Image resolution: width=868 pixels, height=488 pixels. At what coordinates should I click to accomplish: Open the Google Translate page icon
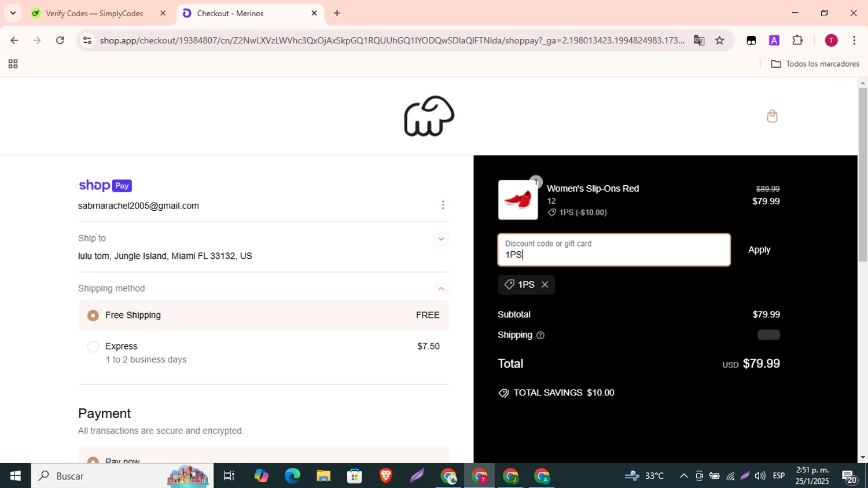699,41
